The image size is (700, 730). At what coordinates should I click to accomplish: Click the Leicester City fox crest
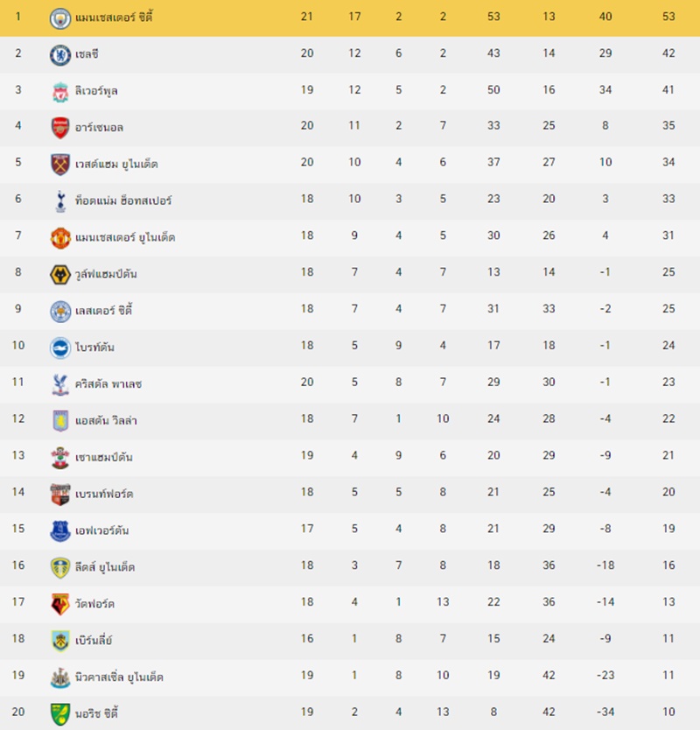pyautogui.click(x=60, y=311)
